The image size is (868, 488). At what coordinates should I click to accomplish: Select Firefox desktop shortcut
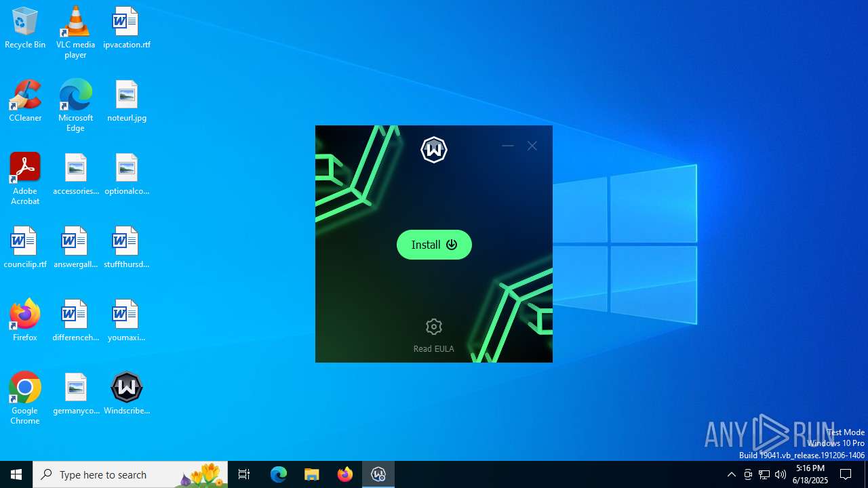coord(25,321)
